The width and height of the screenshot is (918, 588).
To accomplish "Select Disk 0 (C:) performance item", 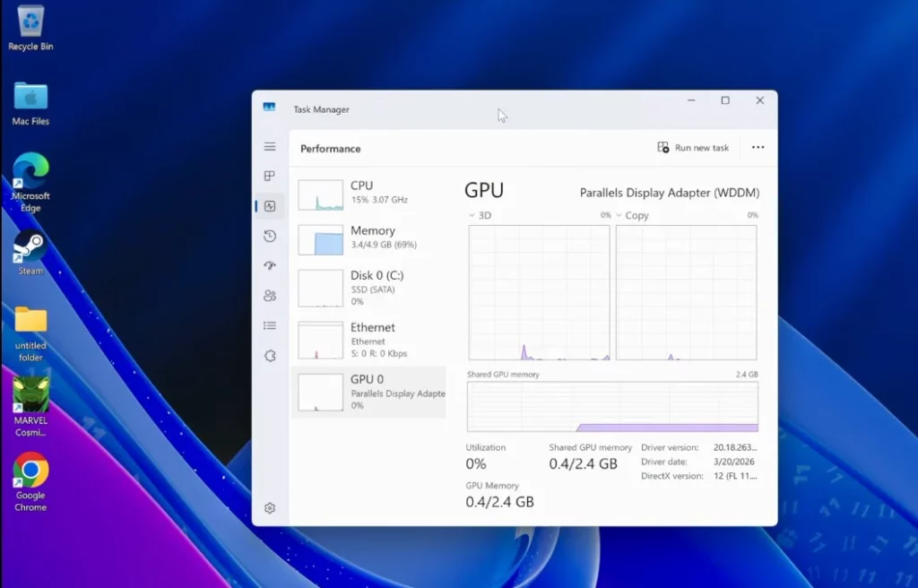I will 368,288.
